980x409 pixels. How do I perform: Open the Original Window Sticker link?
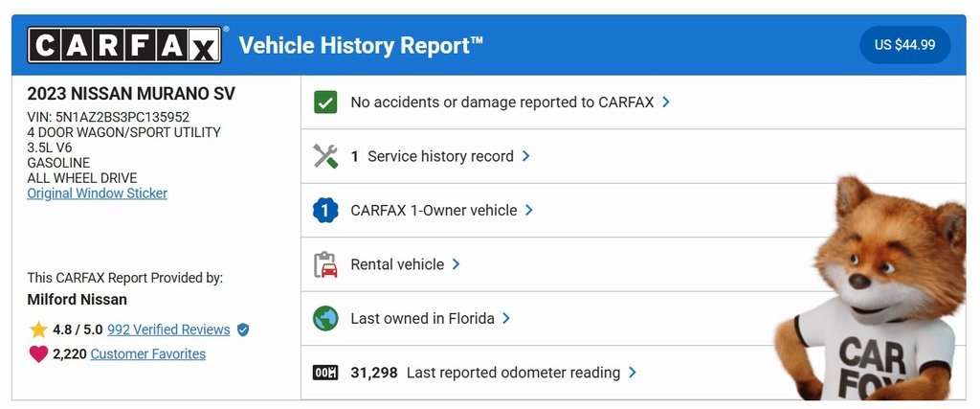tap(97, 193)
